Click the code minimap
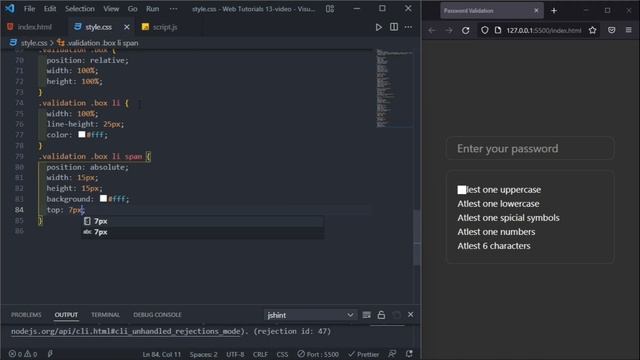This screenshot has width=640, height=360. [x=394, y=88]
